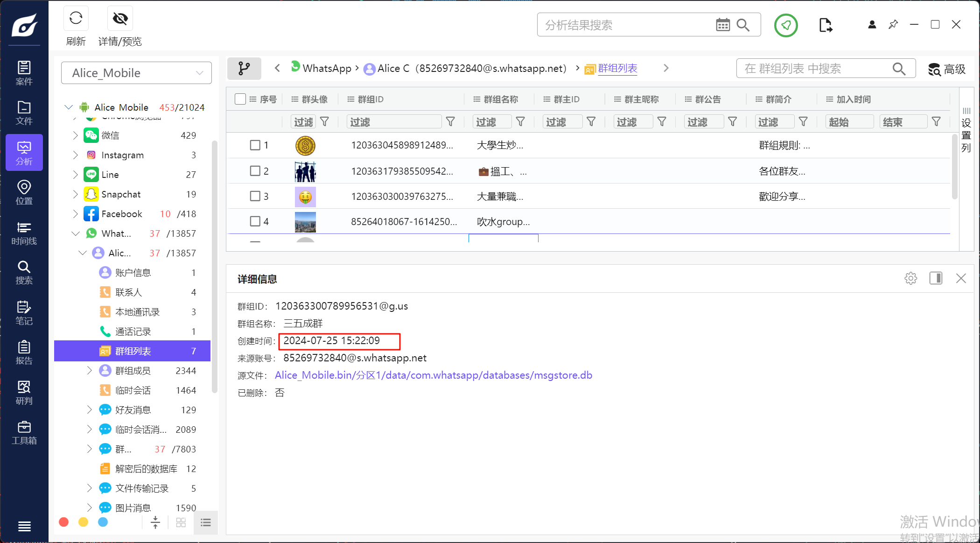Select 联系人 in the tree
This screenshot has height=543, width=980.
tap(128, 292)
